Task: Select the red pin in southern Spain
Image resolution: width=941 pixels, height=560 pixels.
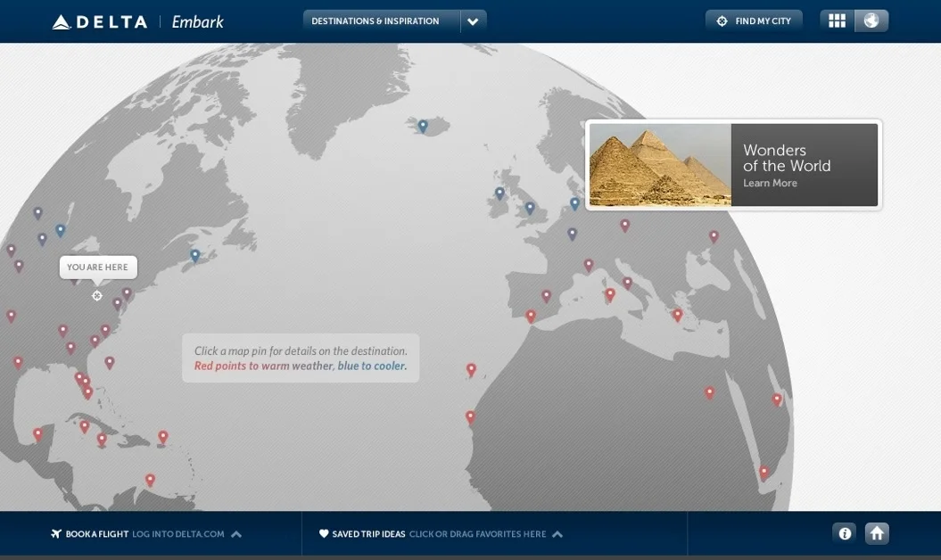Action: (531, 317)
